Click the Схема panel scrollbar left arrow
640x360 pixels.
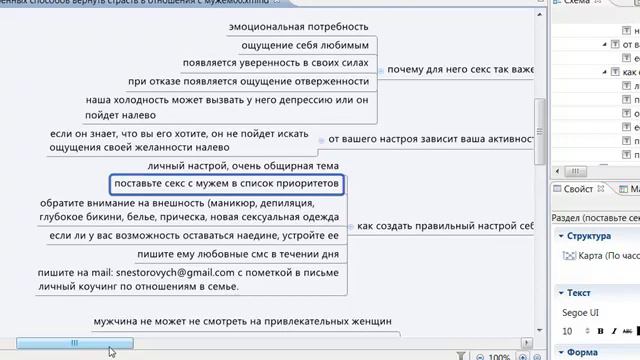tap(558, 171)
